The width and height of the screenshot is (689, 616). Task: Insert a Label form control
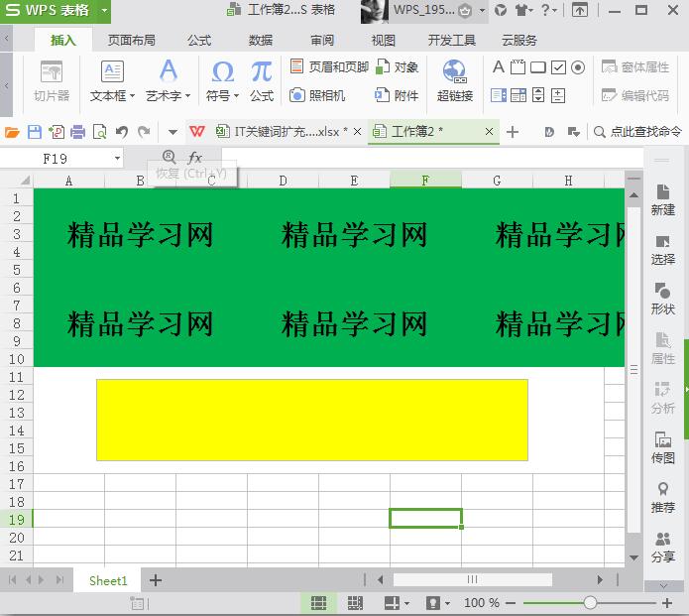coord(499,67)
